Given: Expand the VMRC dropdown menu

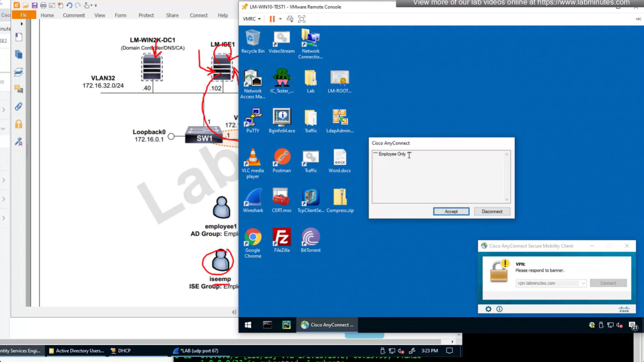Looking at the screenshot, I should point(252,19).
